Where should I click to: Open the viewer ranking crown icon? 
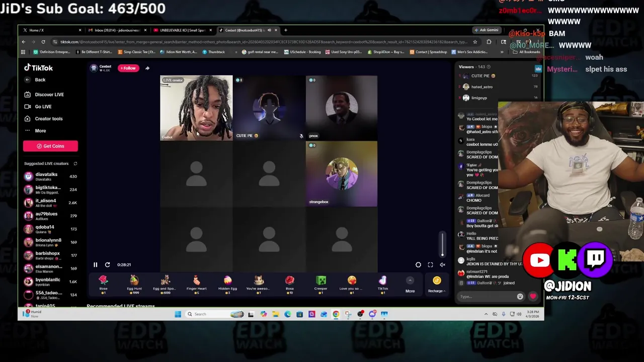(x=538, y=68)
